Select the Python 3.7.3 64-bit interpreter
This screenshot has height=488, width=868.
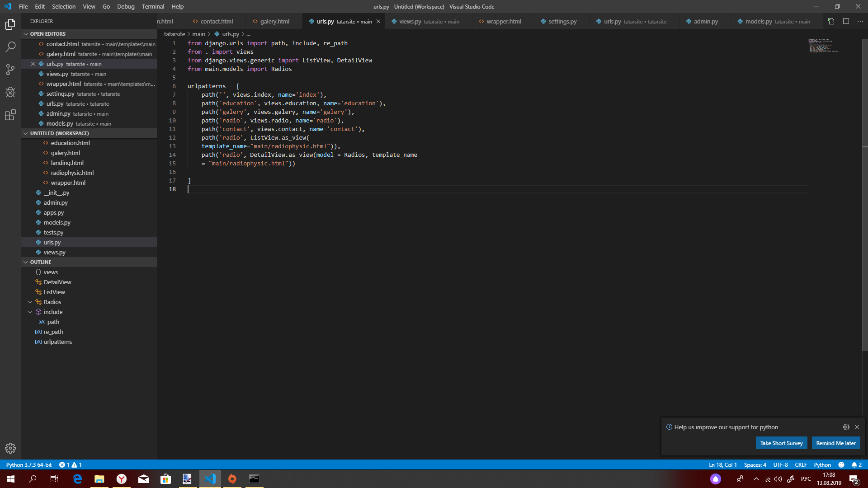[29, 465]
